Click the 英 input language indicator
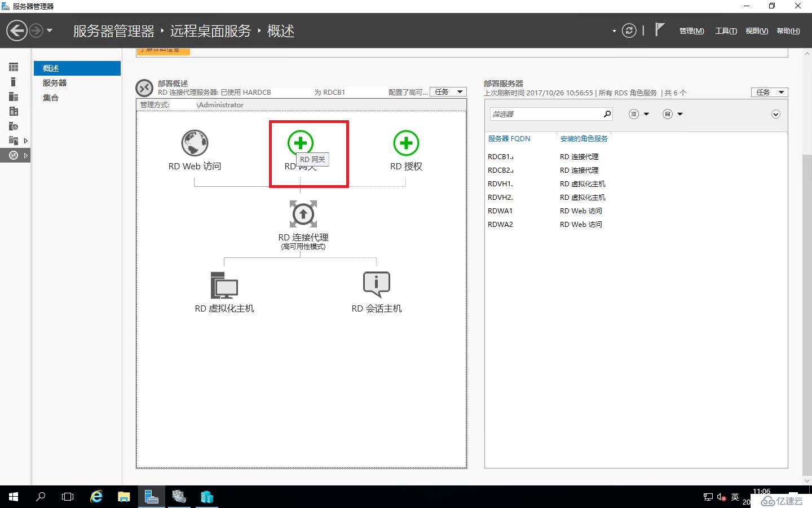The height and width of the screenshot is (508, 812). (735, 497)
